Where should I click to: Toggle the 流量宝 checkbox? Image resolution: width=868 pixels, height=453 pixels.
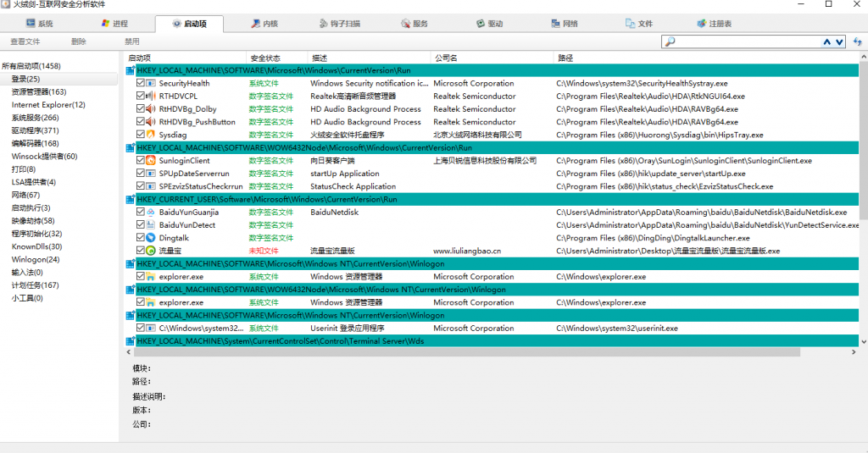(141, 251)
